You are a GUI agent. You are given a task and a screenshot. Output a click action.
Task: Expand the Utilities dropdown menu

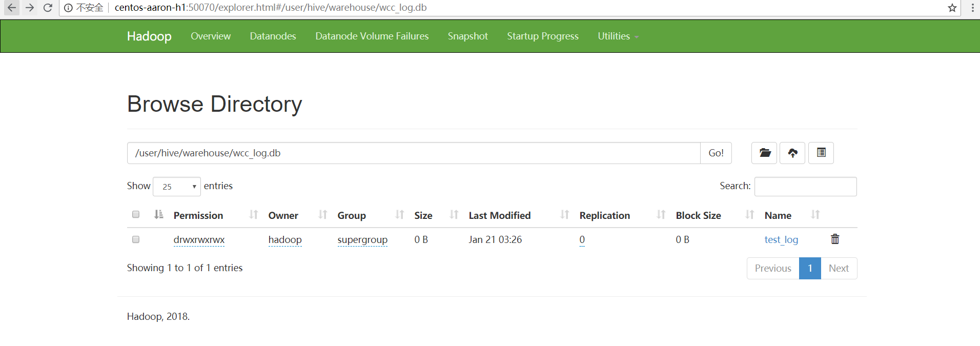click(618, 36)
